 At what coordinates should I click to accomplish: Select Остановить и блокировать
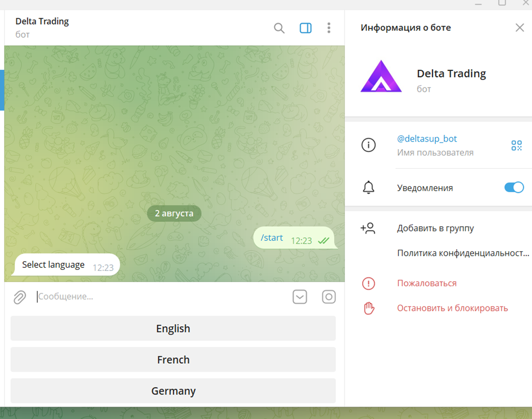click(452, 308)
